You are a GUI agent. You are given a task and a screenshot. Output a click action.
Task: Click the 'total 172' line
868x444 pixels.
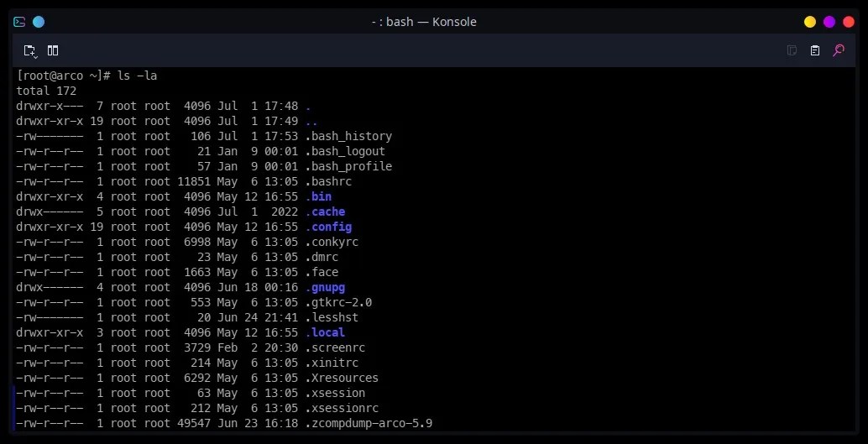[46, 91]
